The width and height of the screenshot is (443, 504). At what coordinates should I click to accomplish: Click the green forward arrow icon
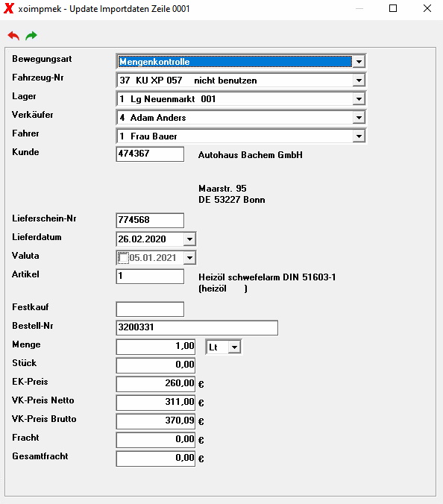(x=31, y=36)
